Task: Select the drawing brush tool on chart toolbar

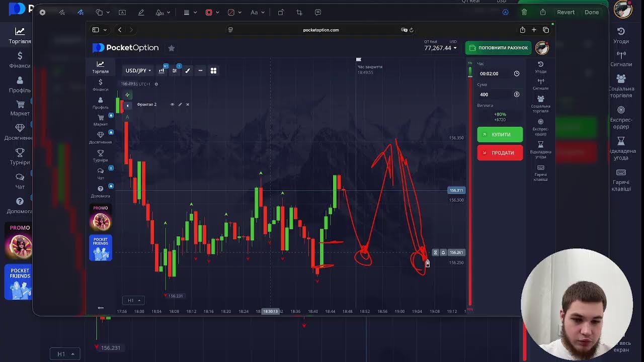Action: click(188, 70)
